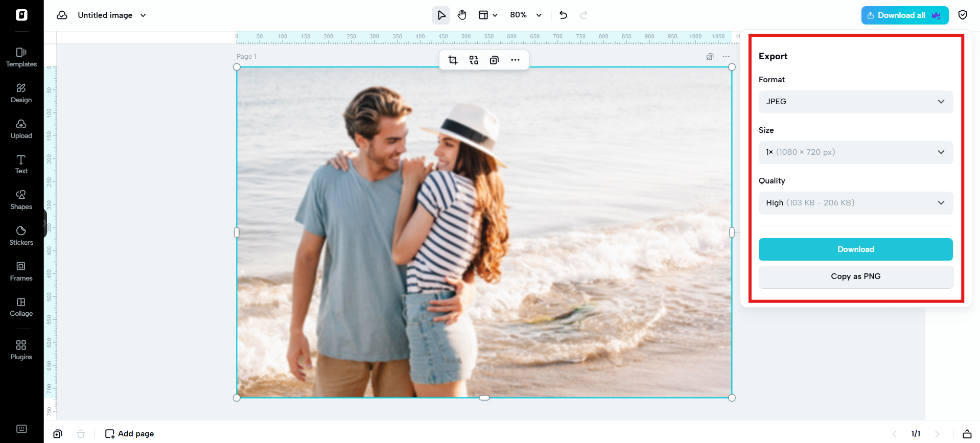Open the zoom level 80% dropdown
980x443 pixels.
coord(526,15)
